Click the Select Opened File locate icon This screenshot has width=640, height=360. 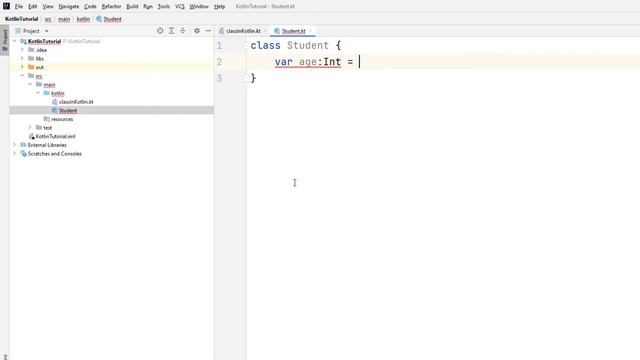click(160, 31)
